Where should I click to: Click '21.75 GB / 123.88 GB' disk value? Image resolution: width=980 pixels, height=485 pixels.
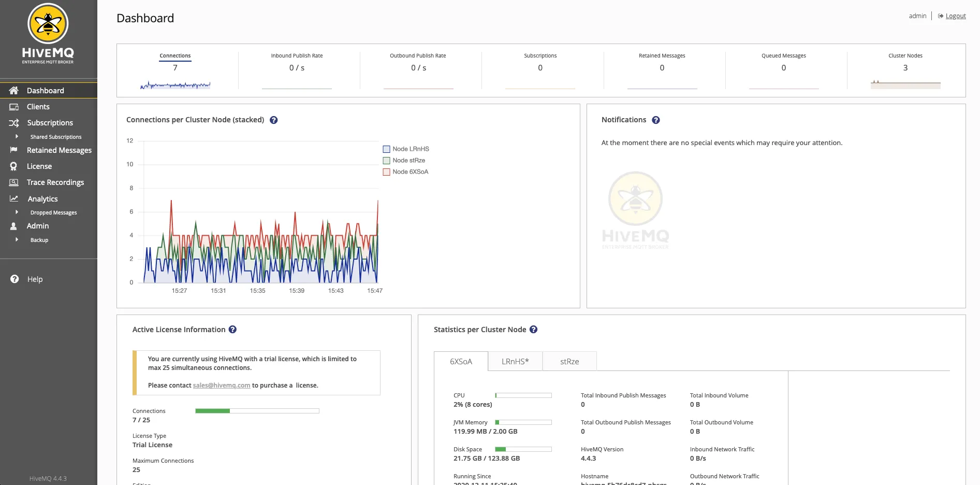487,459
